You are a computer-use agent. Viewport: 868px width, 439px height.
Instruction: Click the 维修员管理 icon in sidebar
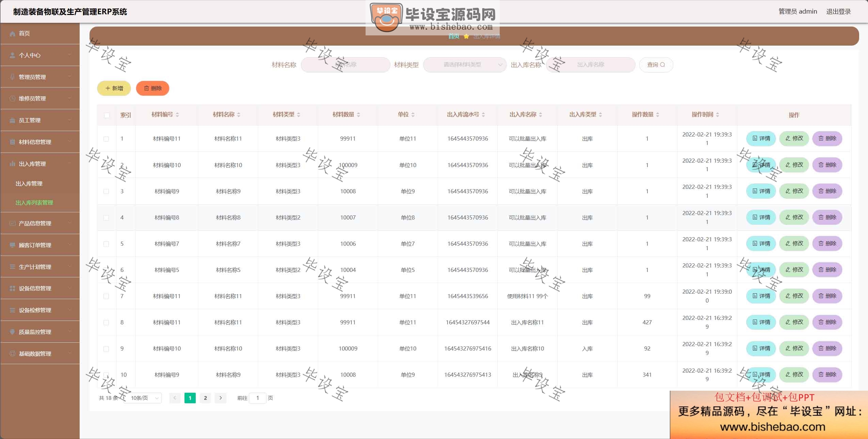tap(13, 98)
